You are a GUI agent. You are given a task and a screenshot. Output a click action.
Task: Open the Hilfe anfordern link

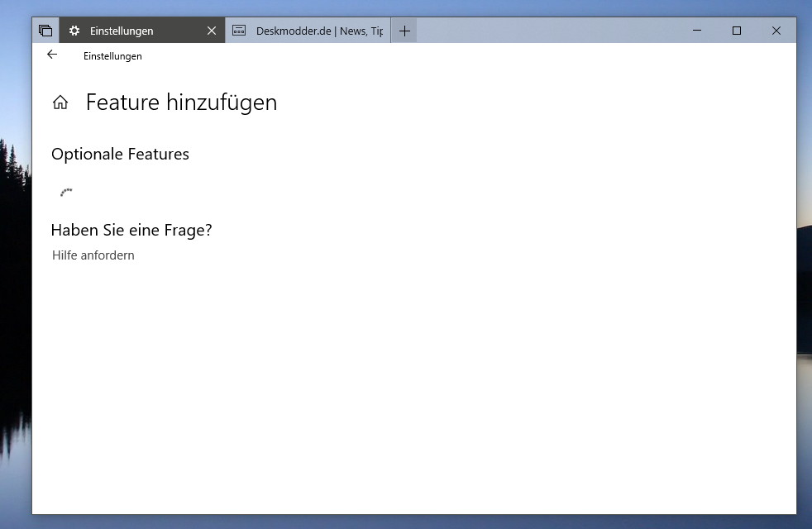coord(93,255)
